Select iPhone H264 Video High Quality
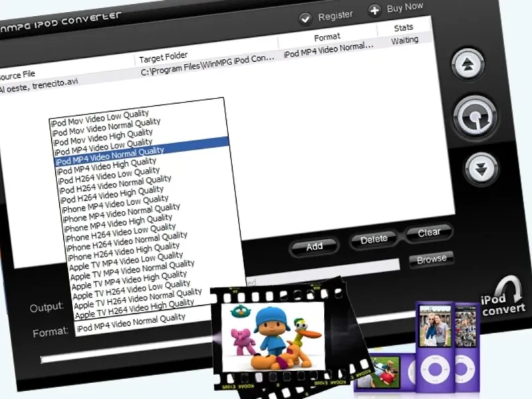The width and height of the screenshot is (532, 399). [124, 252]
